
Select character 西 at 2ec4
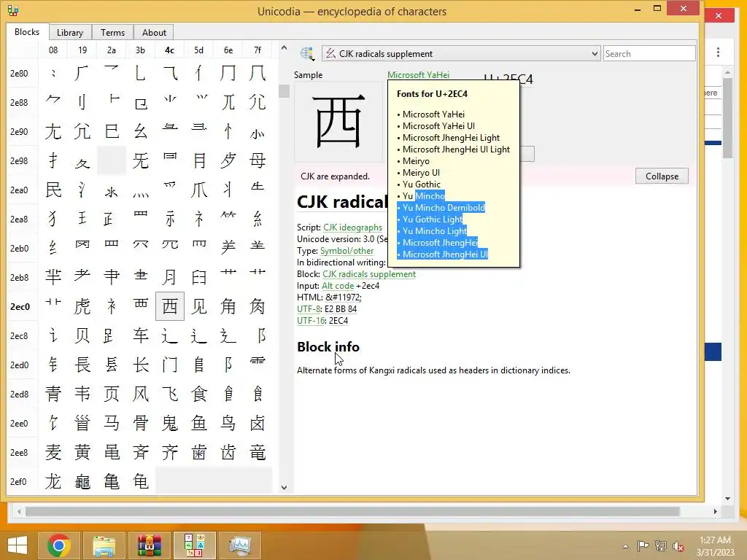point(169,306)
